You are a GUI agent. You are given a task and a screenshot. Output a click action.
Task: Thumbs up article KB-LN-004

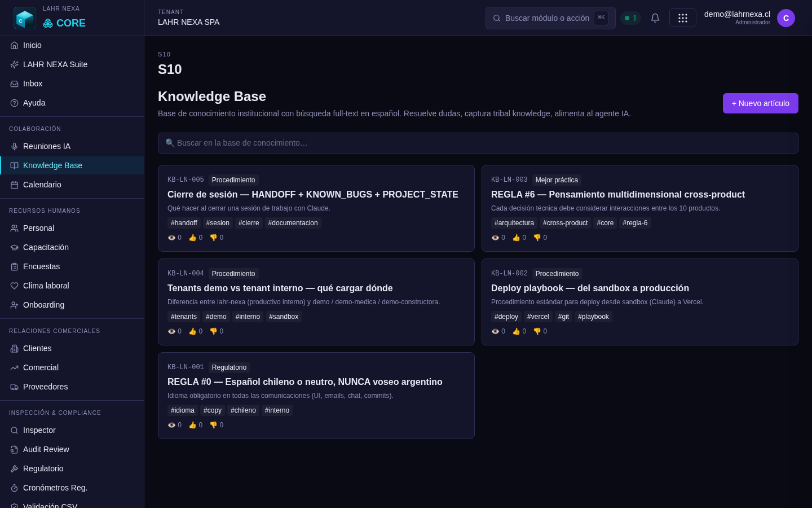195,331
